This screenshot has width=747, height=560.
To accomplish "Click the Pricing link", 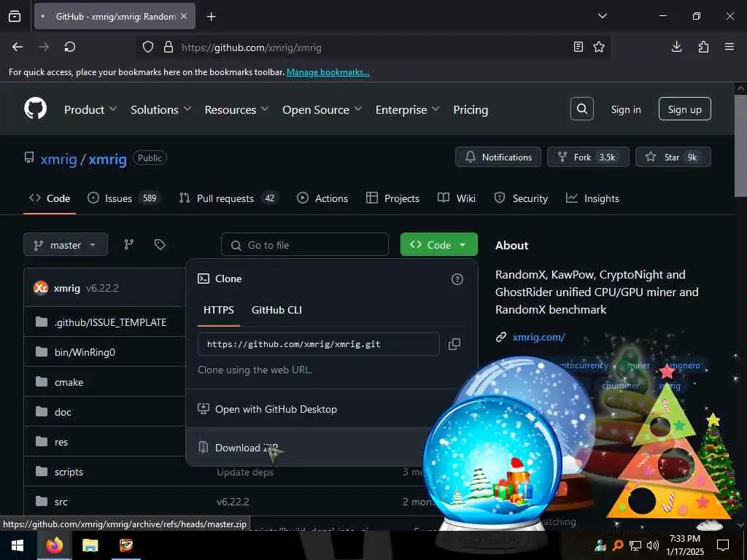I will pos(471,109).
